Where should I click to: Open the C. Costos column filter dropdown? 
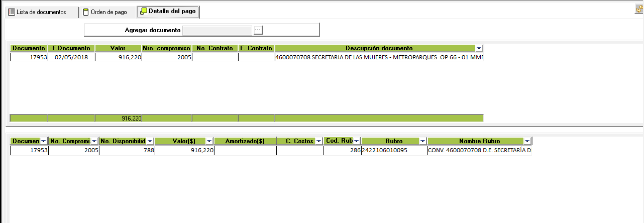[x=318, y=141]
